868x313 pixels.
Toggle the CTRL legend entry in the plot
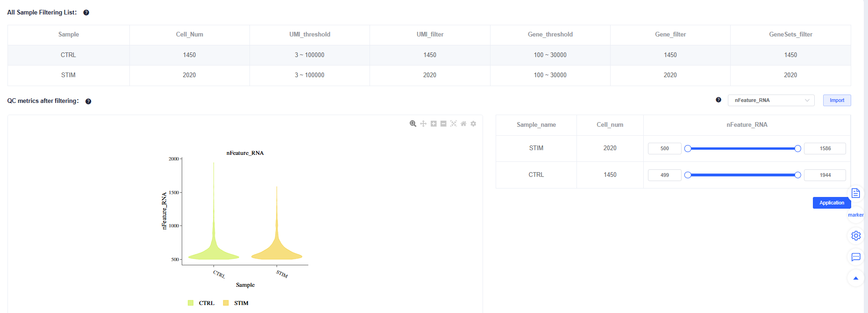pos(201,303)
